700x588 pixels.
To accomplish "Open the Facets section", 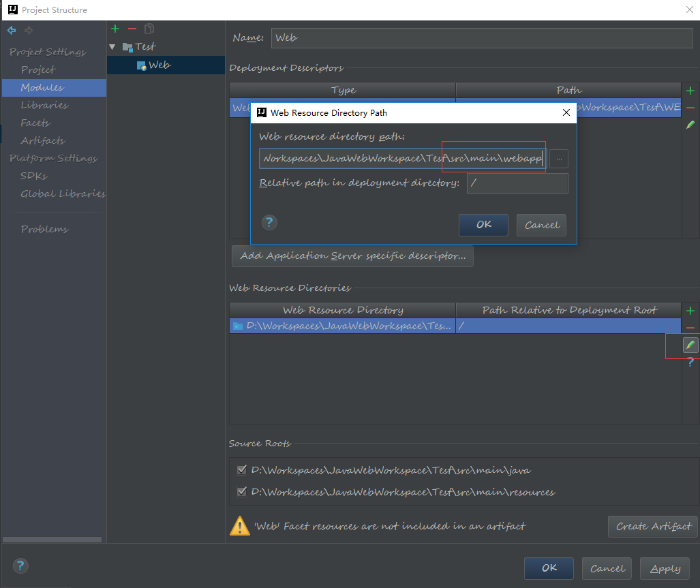I will (35, 123).
